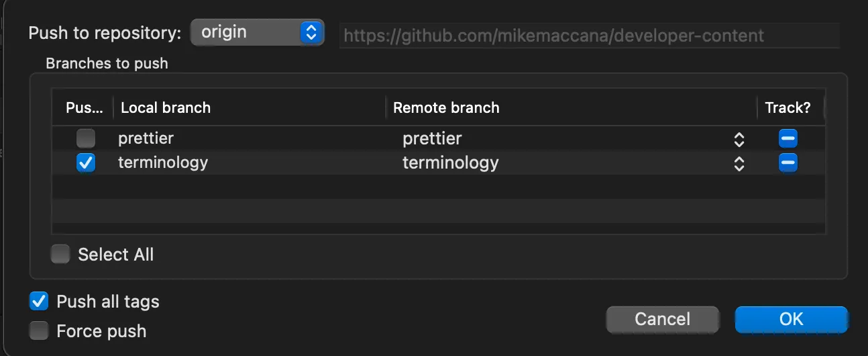Select the terminology local branch row
Image resolution: width=868 pixels, height=356 pixels.
click(x=163, y=163)
